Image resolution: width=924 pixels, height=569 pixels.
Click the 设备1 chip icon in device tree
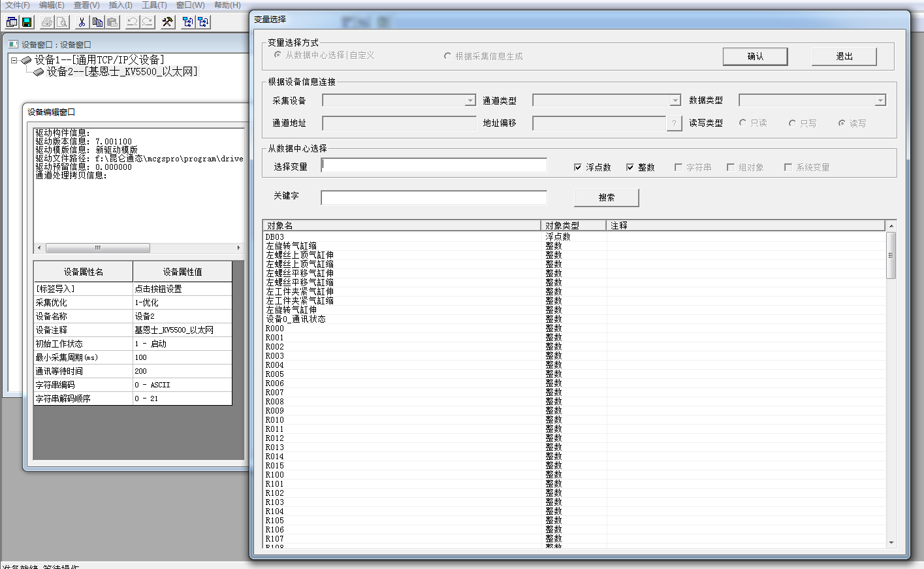[x=26, y=60]
